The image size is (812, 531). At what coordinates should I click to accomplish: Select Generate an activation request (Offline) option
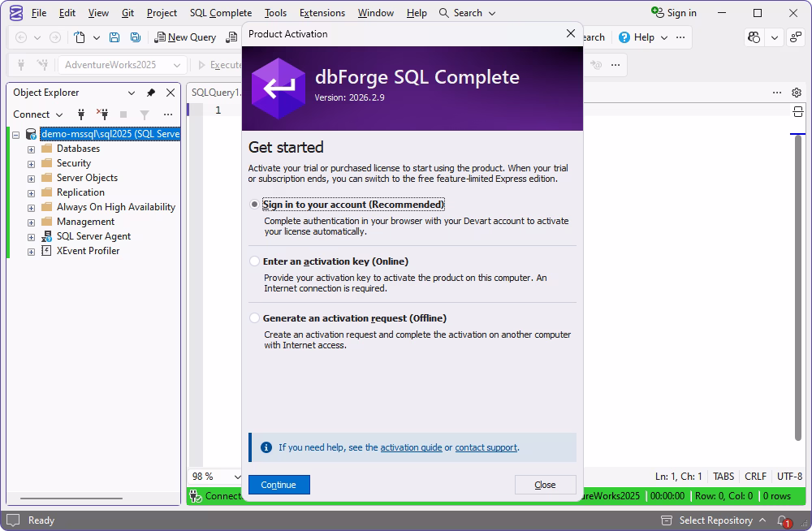point(254,318)
